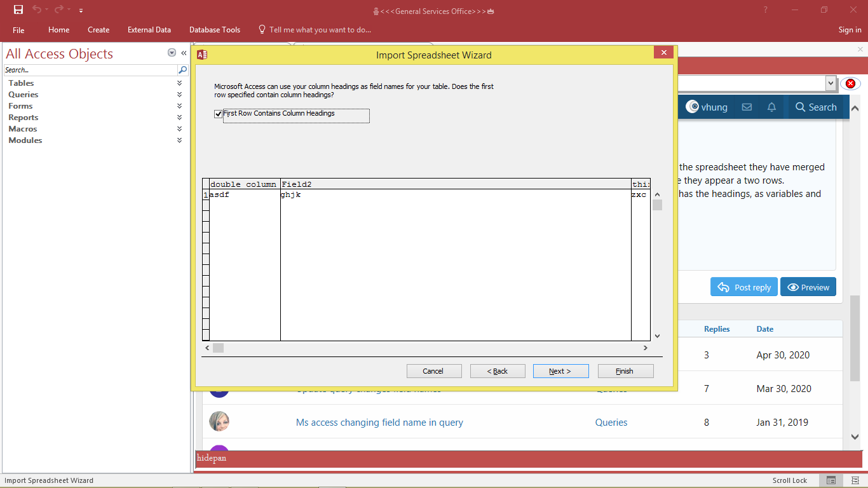This screenshot has height=488, width=868.
Task: Open the File tab
Action: pyautogui.click(x=18, y=30)
